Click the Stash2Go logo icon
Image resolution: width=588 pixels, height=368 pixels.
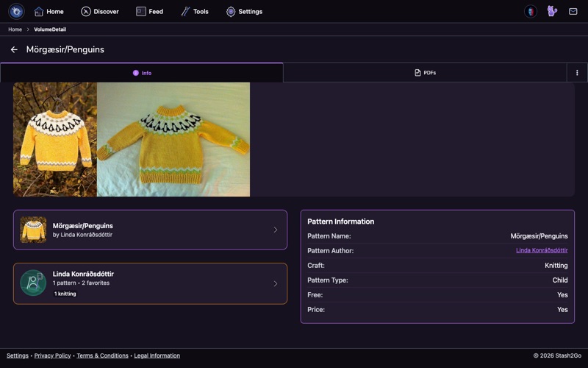pos(16,11)
